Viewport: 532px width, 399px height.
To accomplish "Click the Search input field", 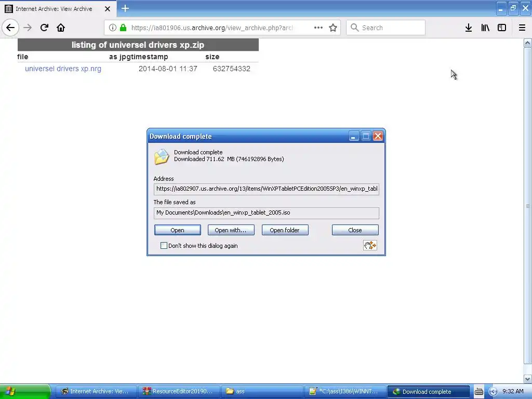I will pyautogui.click(x=385, y=28).
